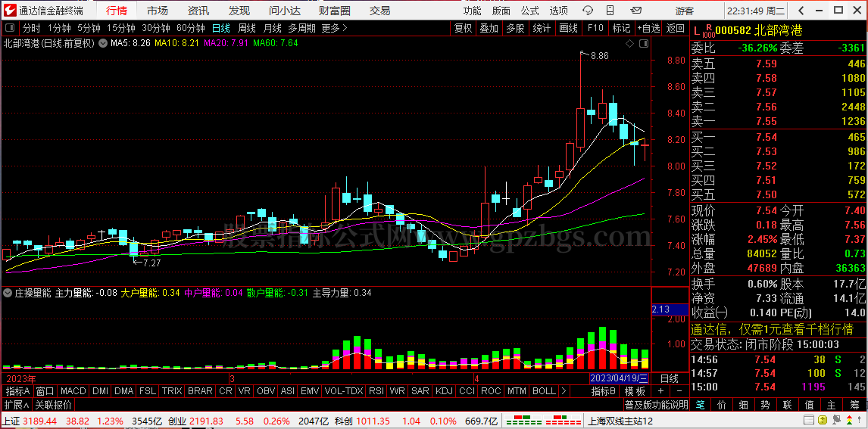Click the small diamond icon atop main chart
Viewport: 868px width, 429px height.
pyautogui.click(x=629, y=44)
